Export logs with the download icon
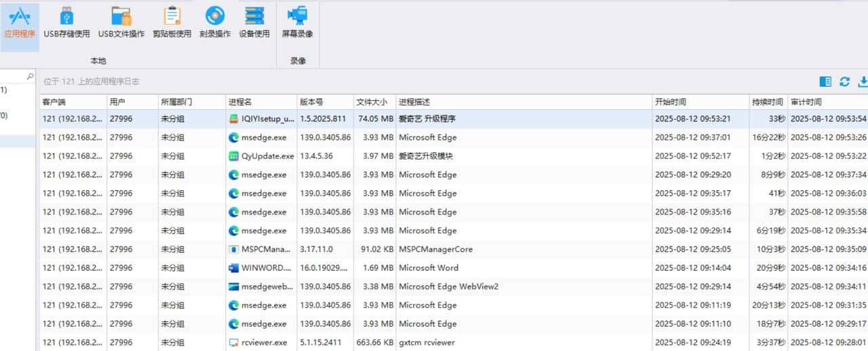The width and height of the screenshot is (868, 351). pos(863,81)
